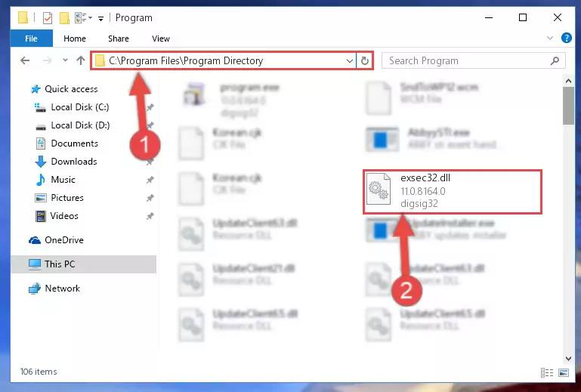This screenshot has width=581, height=392.
Task: Switch to details view layout
Action: coord(547,372)
